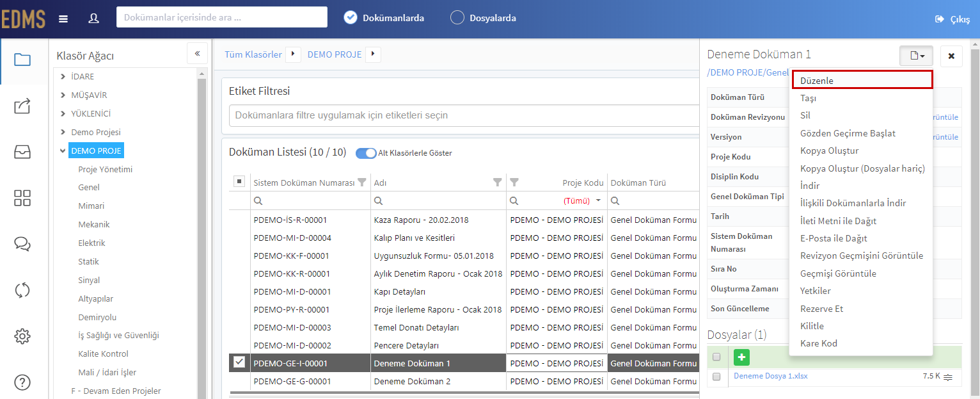Click the filter icon on Adı column
Screen dimensions: 980x399
[498, 183]
